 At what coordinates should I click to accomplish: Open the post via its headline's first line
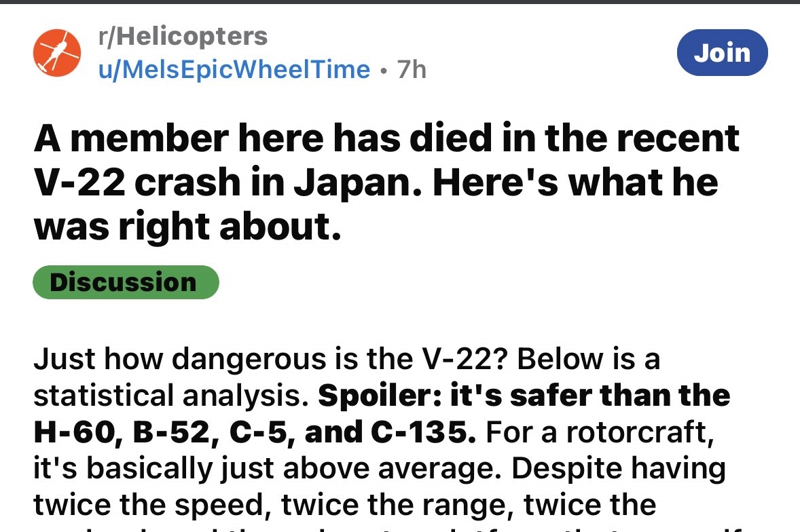[386, 139]
